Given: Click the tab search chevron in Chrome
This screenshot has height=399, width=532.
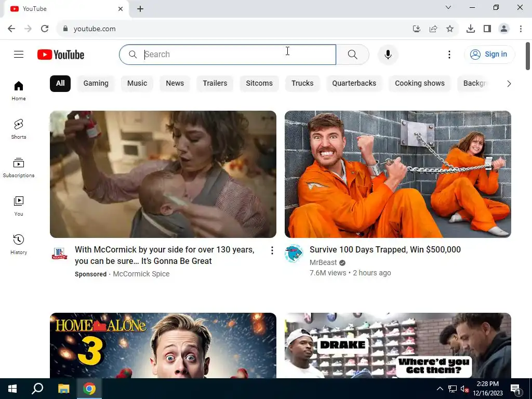Looking at the screenshot, I should point(448,7).
